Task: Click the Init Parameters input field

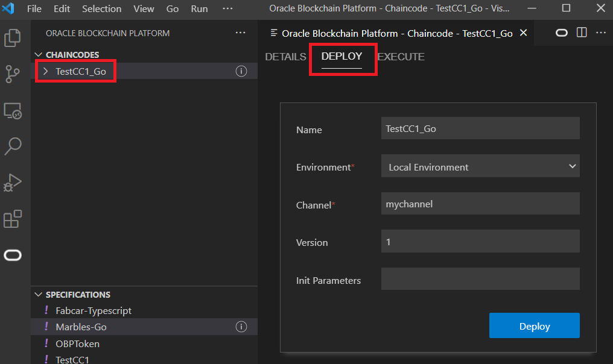Action: tap(480, 278)
